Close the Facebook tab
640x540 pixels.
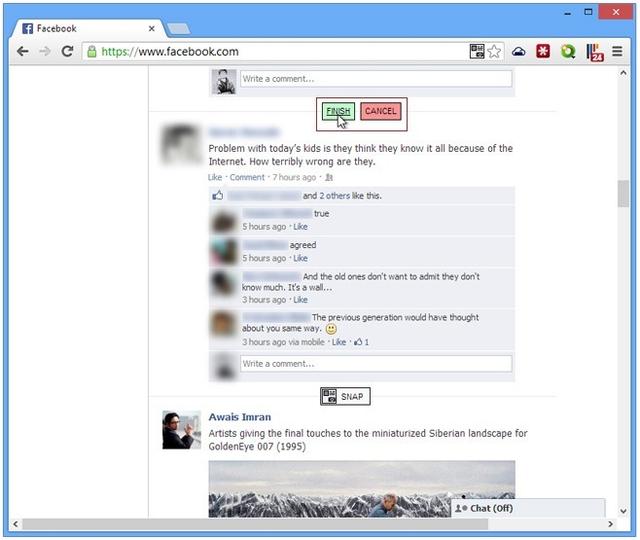151,29
